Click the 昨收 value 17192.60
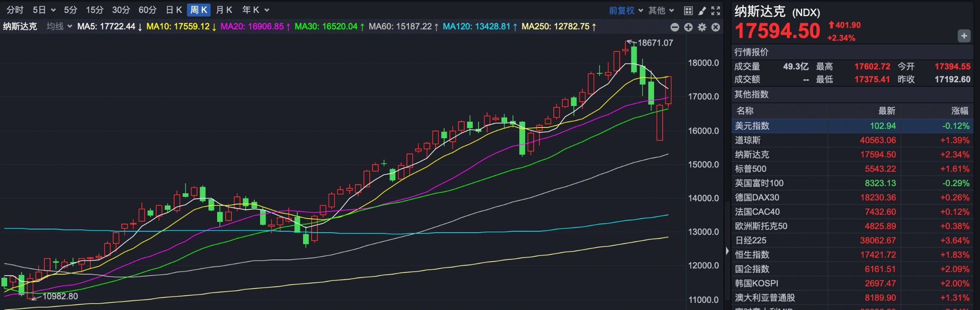The height and width of the screenshot is (310, 980). coord(952,80)
